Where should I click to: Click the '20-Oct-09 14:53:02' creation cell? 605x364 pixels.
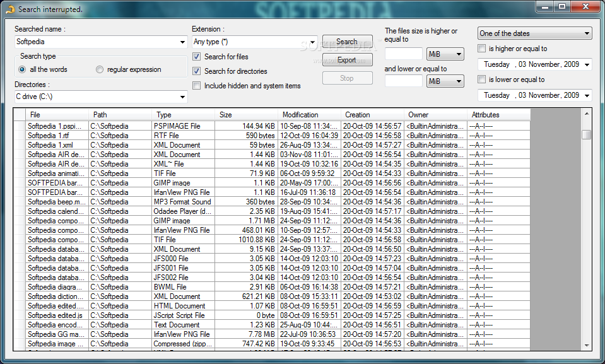[372, 296]
